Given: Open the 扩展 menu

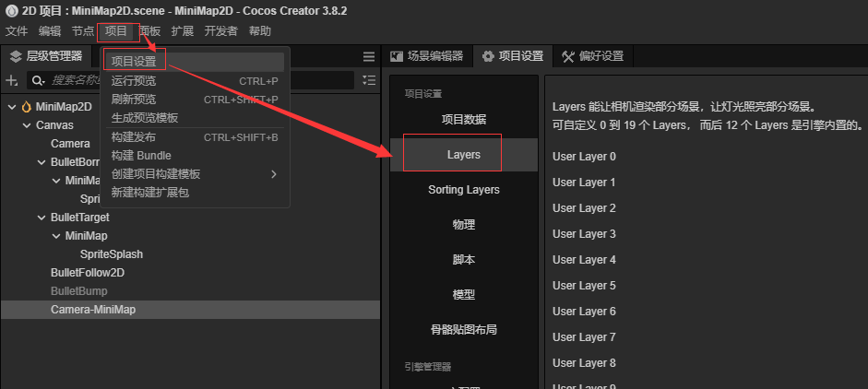Looking at the screenshot, I should (183, 31).
